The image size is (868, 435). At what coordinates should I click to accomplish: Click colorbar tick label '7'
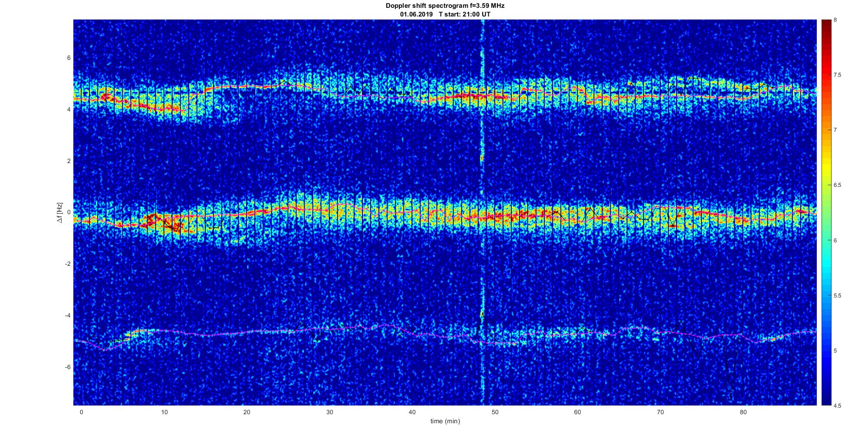pos(835,130)
